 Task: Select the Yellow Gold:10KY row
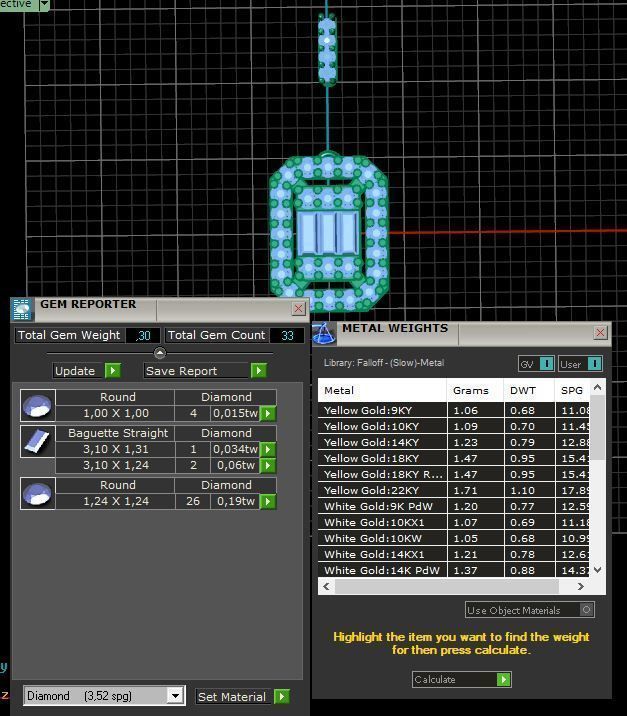click(x=453, y=426)
